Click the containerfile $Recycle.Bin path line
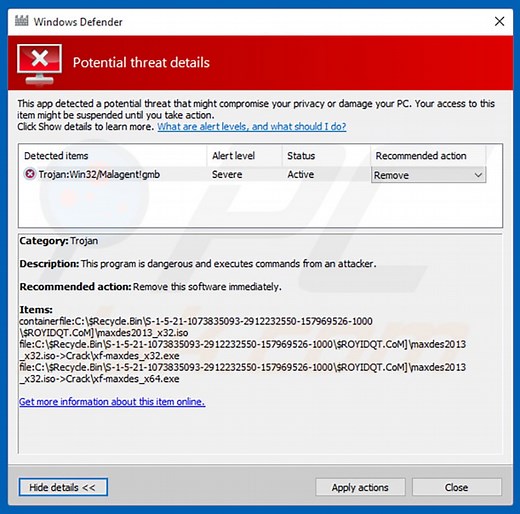Screen dimensions: 520x514 [x=196, y=327]
